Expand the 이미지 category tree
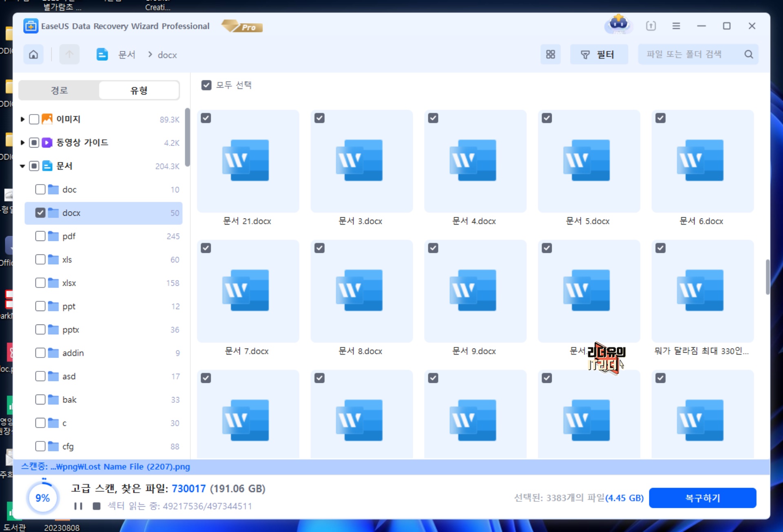Screen dimensions: 783x532 pos(22,119)
